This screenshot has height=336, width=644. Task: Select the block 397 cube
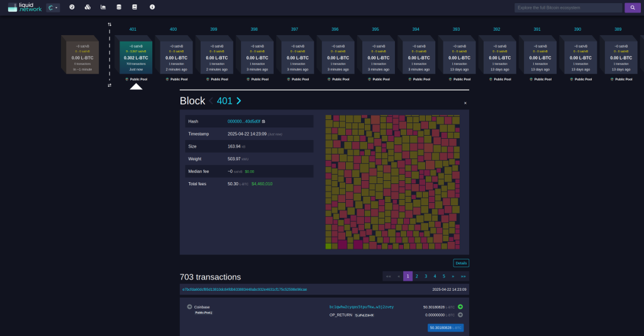[296, 55]
